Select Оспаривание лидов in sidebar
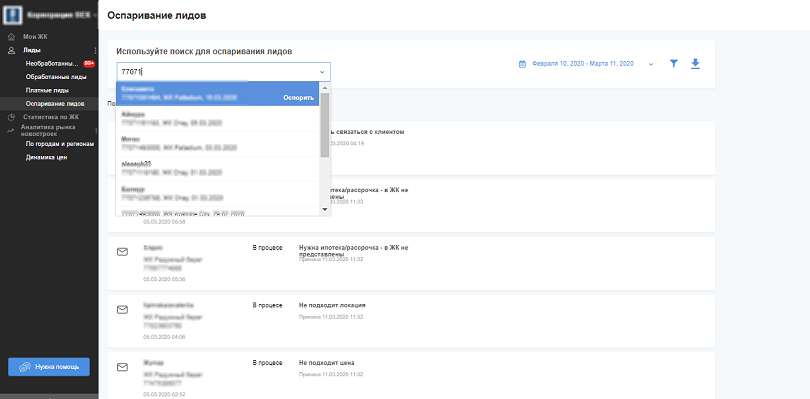 pyautogui.click(x=55, y=104)
